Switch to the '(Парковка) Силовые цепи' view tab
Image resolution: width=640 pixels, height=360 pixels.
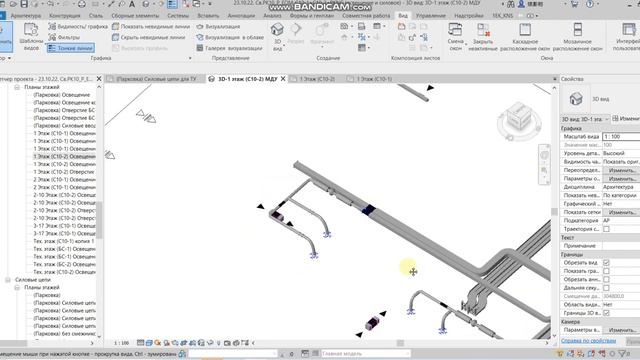[x=156, y=79]
